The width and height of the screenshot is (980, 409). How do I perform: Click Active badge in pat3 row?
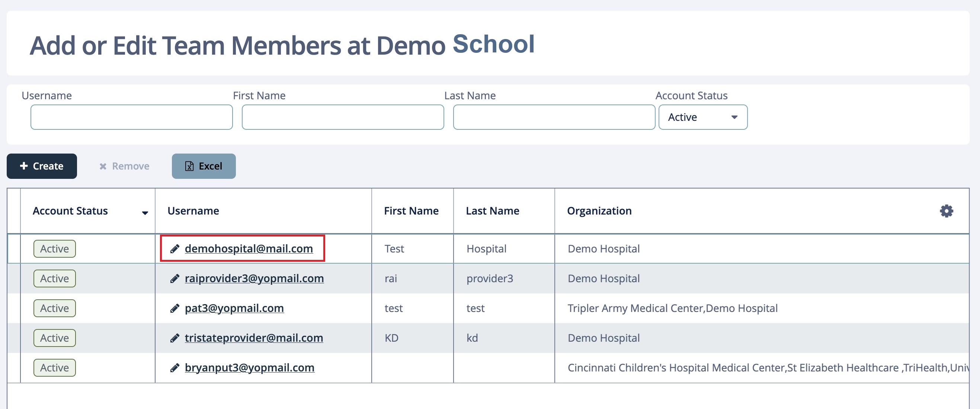pos(54,308)
